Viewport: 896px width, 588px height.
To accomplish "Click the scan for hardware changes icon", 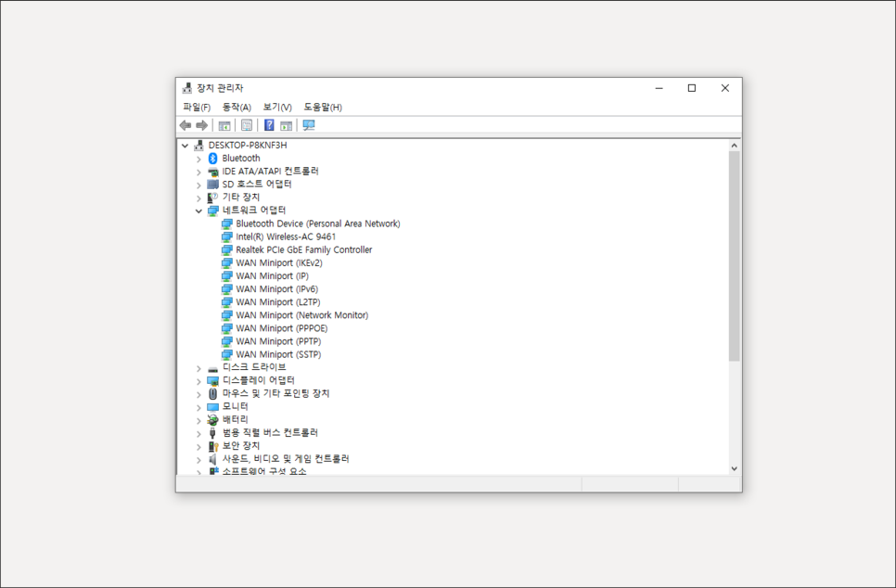I will point(309,125).
